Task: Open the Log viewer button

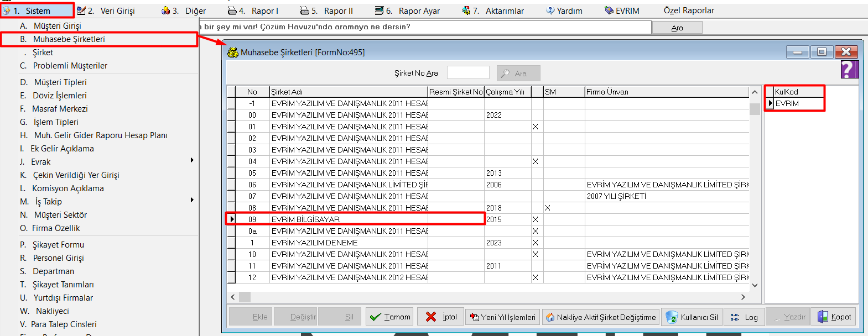Action: (x=744, y=317)
